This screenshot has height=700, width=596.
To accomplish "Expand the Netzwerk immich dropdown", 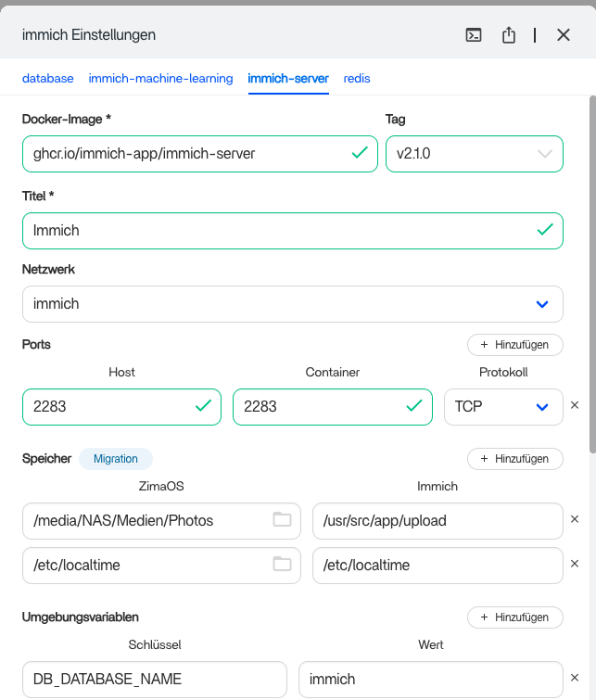I will (x=292, y=304).
